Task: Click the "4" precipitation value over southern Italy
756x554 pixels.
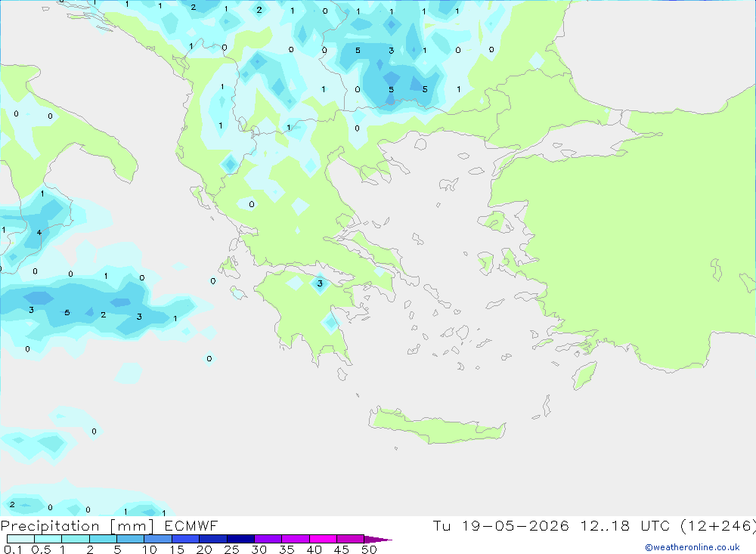Action: tap(39, 232)
